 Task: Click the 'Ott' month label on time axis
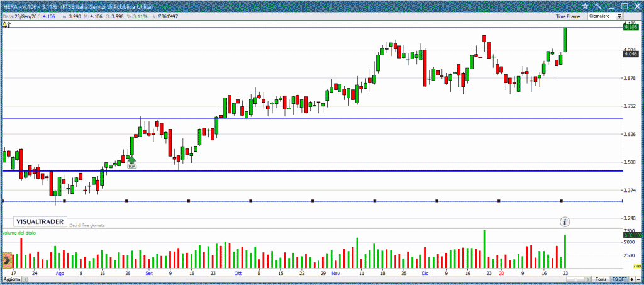click(238, 273)
